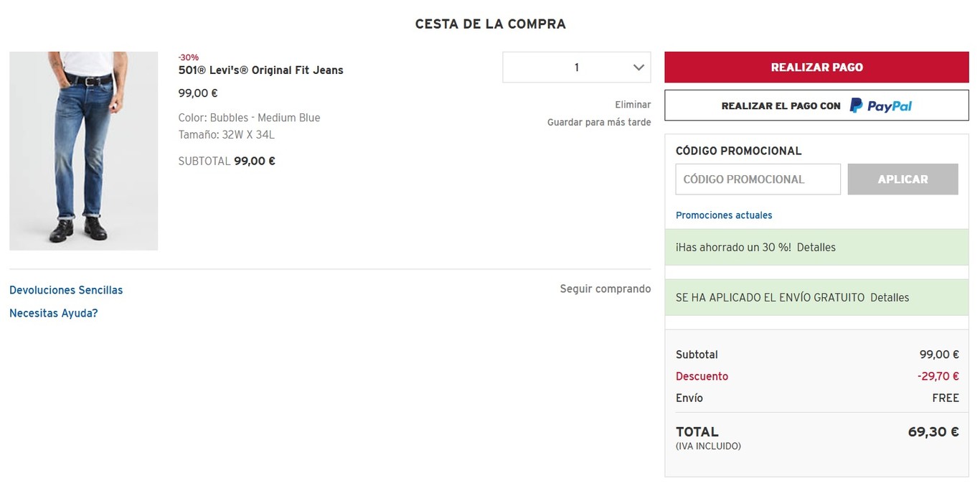Open the 501® Levi's® Original Fit Jeans title
This screenshot has height=486, width=980.
coord(260,70)
